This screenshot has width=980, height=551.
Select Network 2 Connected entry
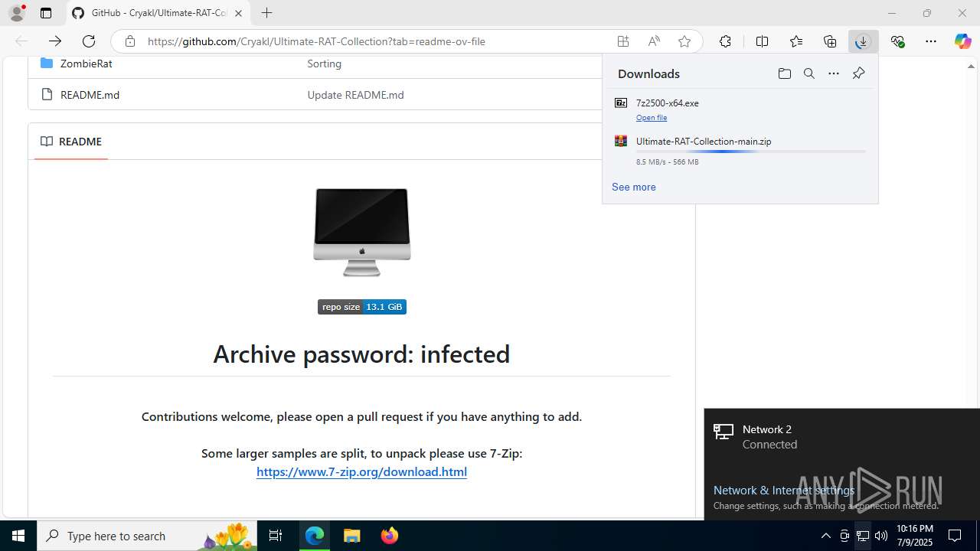tap(842, 436)
